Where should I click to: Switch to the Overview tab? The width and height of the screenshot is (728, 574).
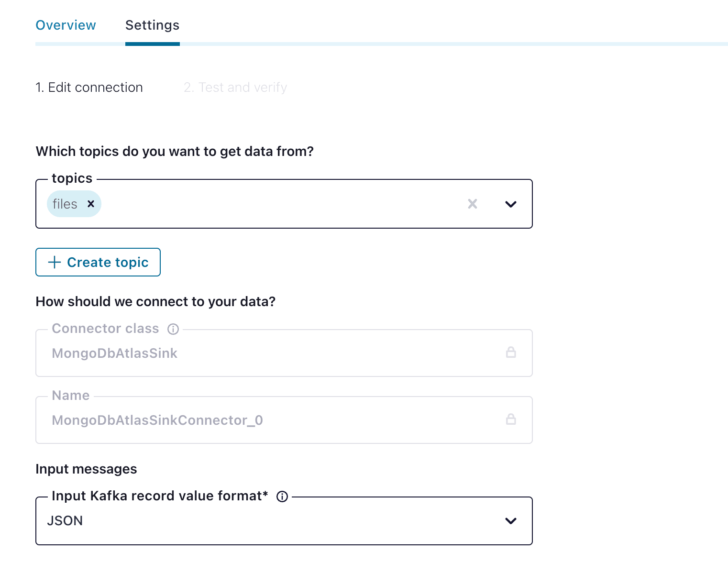[66, 25]
